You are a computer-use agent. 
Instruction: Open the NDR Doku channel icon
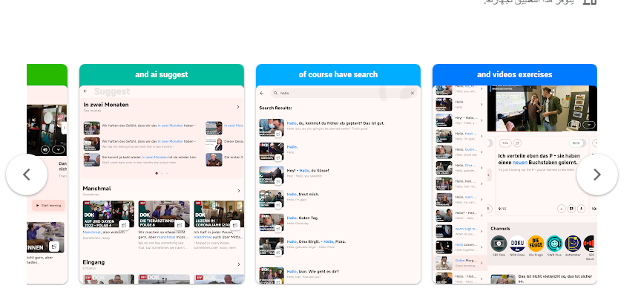518,244
